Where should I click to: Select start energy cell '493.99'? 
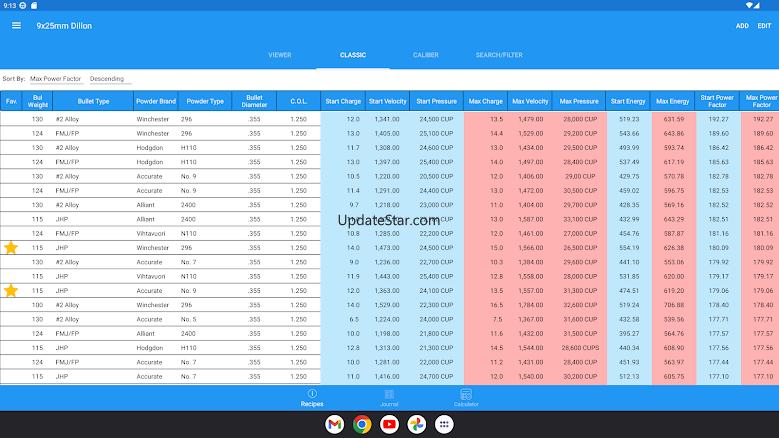629,148
